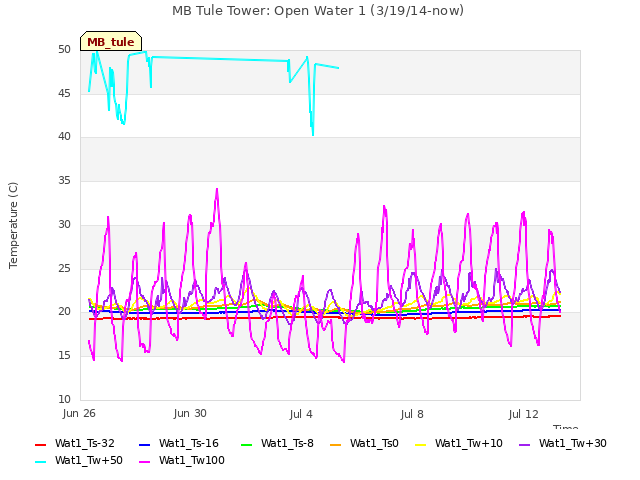
Task: Toggle the Wat1_Ts-32 legend entry
Action: 75,444
